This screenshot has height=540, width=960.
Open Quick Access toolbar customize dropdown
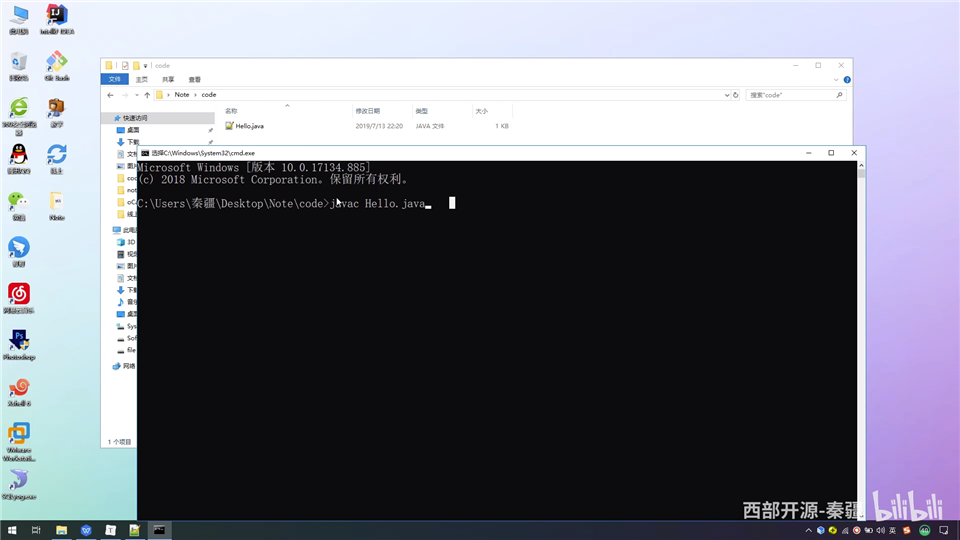tap(145, 66)
